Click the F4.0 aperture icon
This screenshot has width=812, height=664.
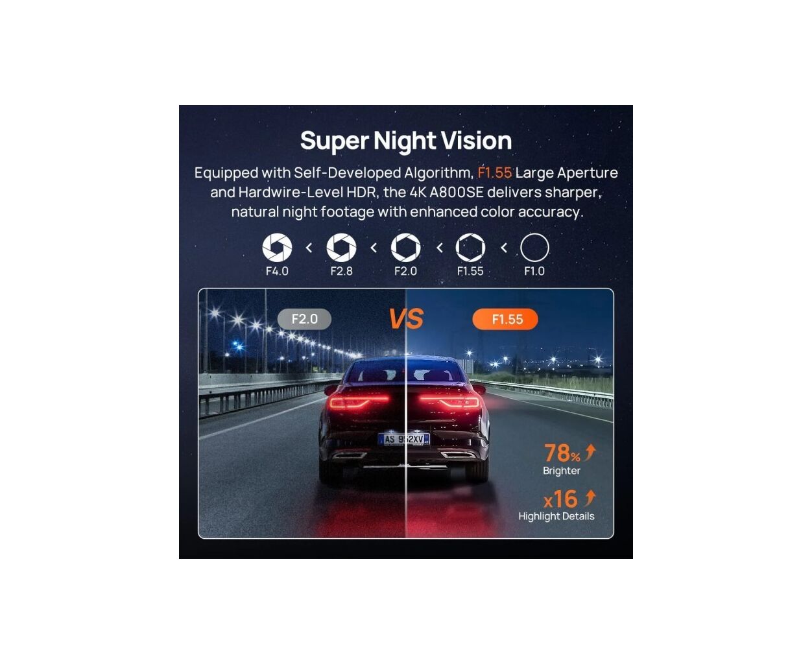[277, 247]
